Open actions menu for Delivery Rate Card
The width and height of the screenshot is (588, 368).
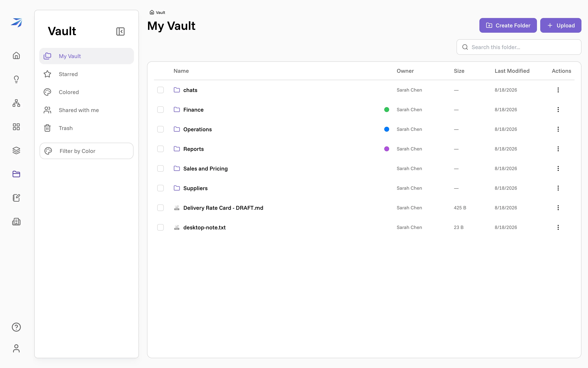tap(558, 208)
